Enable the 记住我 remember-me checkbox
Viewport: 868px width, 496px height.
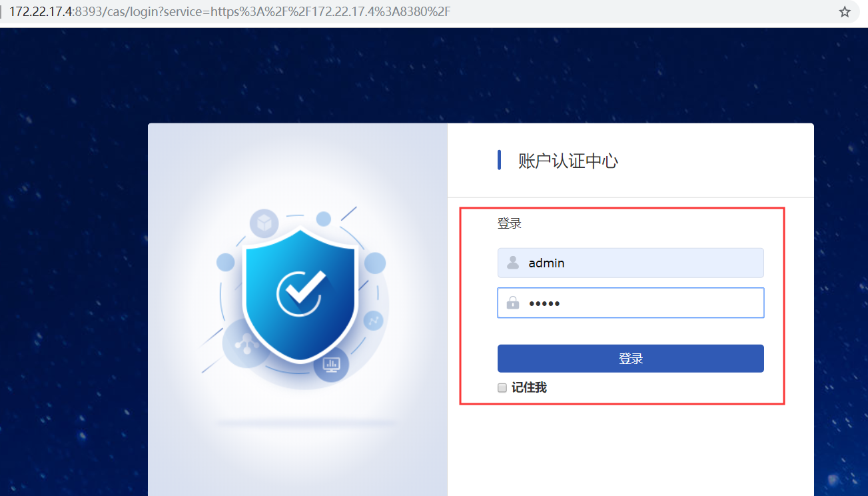pos(502,388)
